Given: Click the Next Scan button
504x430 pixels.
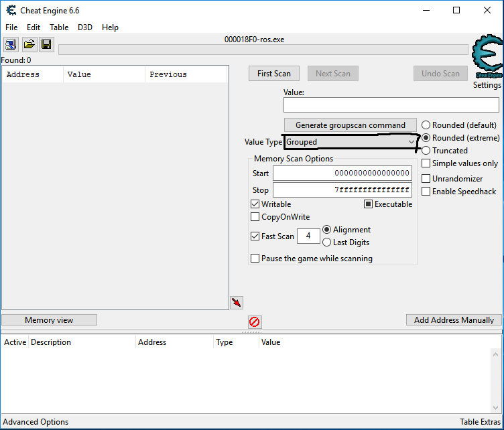Looking at the screenshot, I should [x=333, y=74].
